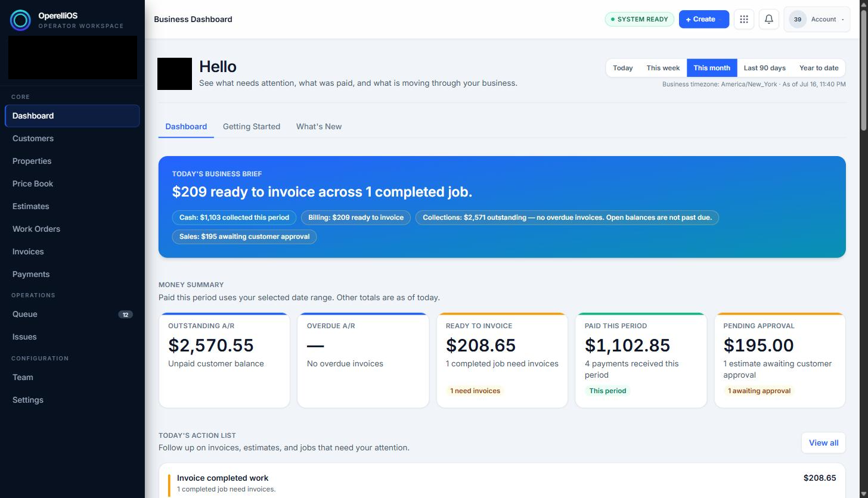
Task: Open the Ready to Invoice card
Action: point(502,360)
